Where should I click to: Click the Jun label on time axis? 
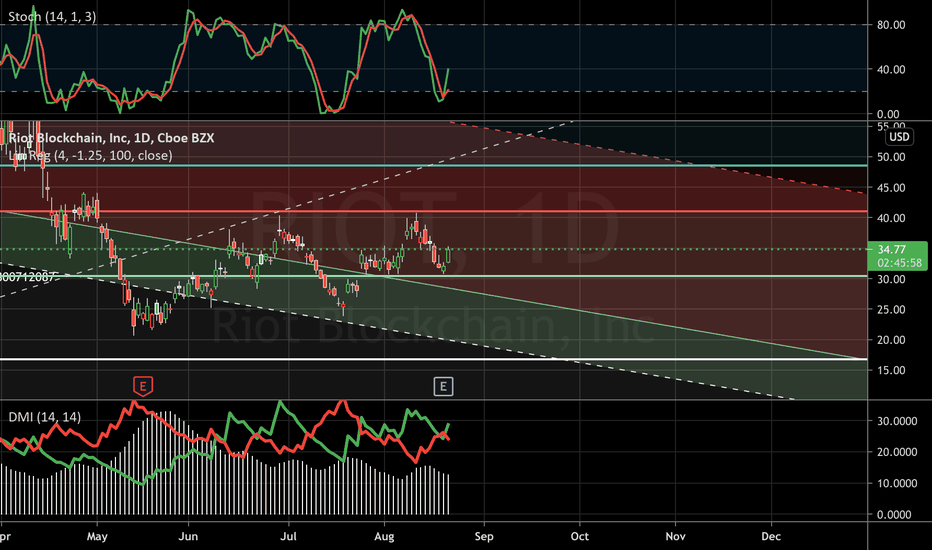[x=188, y=536]
